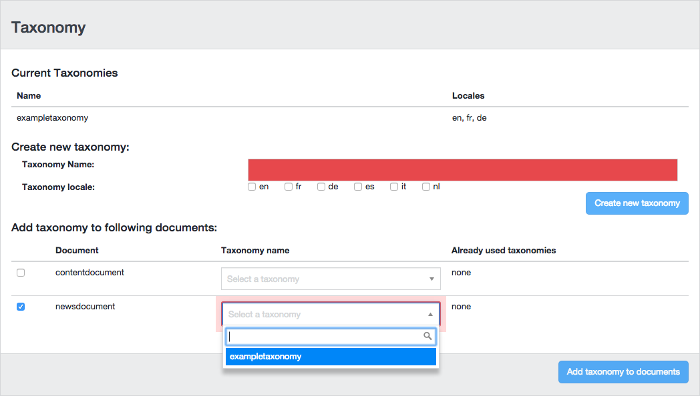Collapse the newsdocument taxonomy dropdown
The width and height of the screenshot is (700, 396).
[331, 314]
